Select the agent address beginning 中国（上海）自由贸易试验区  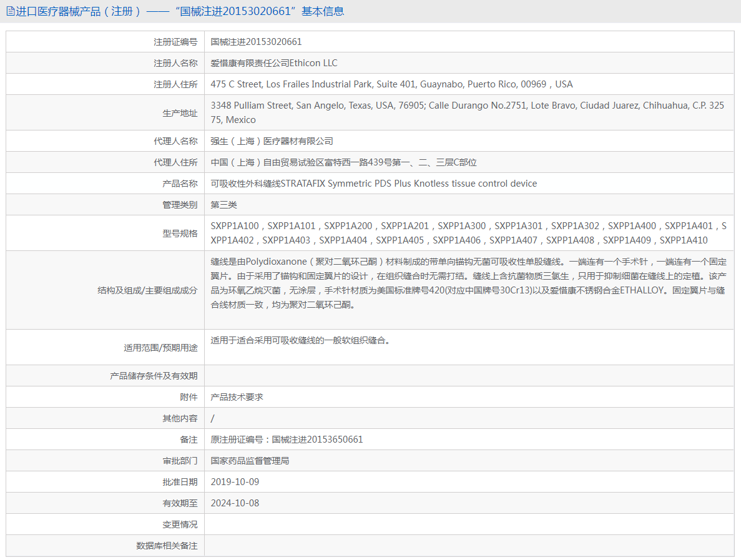pos(343,162)
